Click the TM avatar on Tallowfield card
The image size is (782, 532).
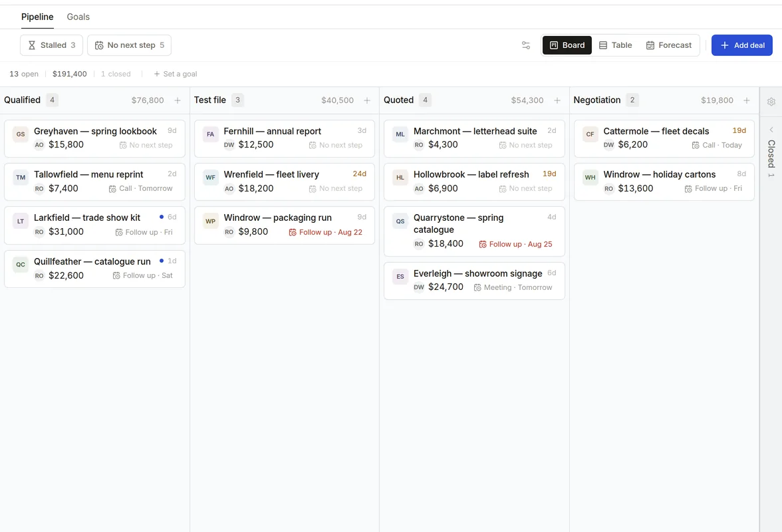tap(21, 178)
